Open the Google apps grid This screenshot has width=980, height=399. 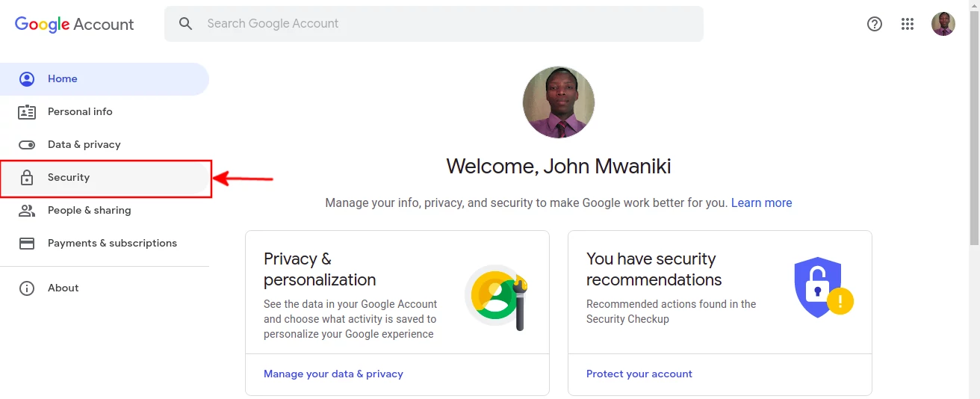point(908,24)
